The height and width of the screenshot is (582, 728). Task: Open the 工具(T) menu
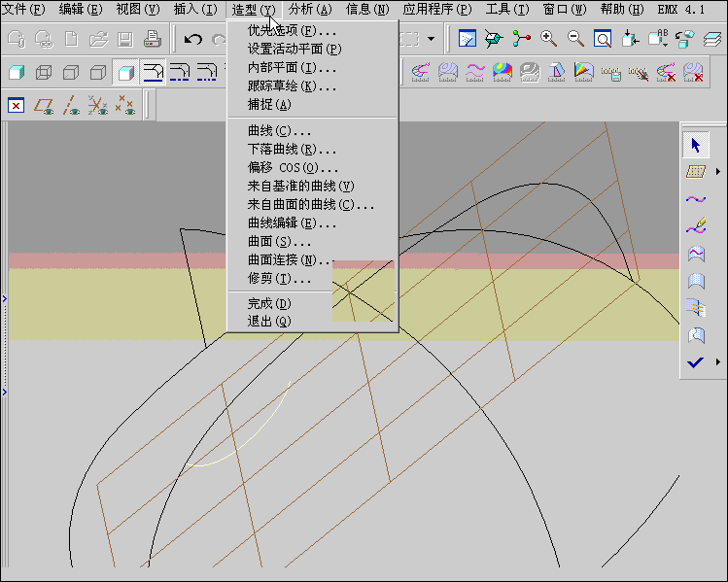[507, 9]
